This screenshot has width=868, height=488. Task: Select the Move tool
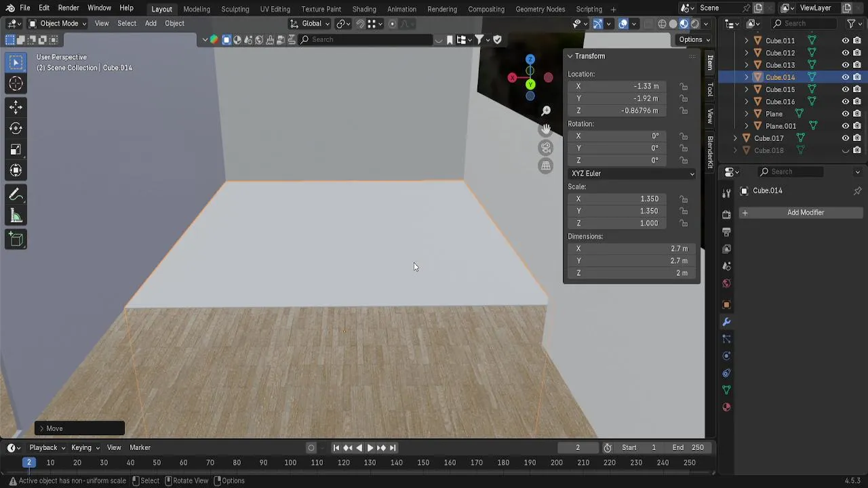[16, 106]
